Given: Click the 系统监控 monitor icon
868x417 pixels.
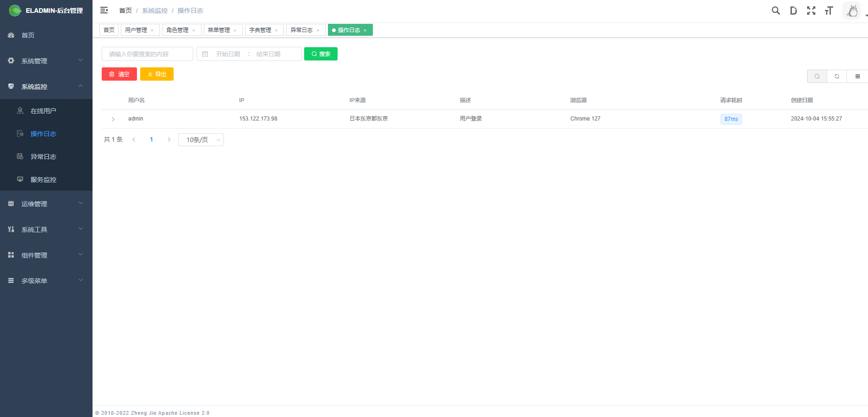Looking at the screenshot, I should [x=11, y=86].
